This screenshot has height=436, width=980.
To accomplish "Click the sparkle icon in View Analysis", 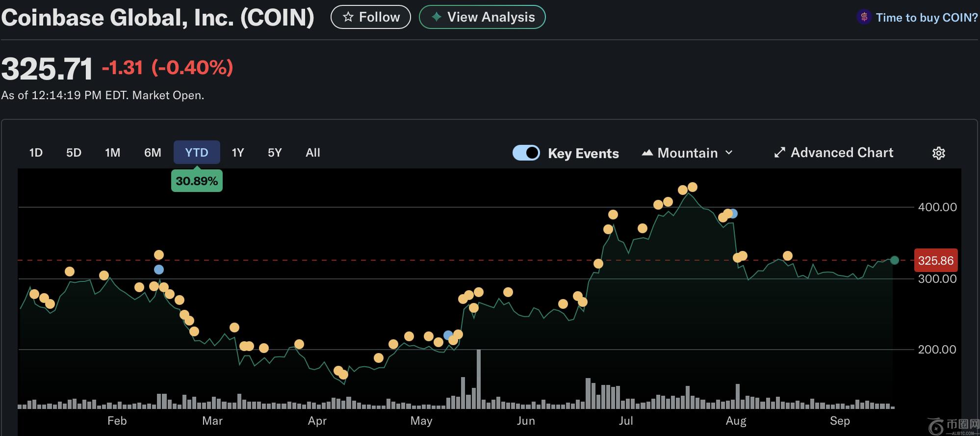I will [x=436, y=17].
